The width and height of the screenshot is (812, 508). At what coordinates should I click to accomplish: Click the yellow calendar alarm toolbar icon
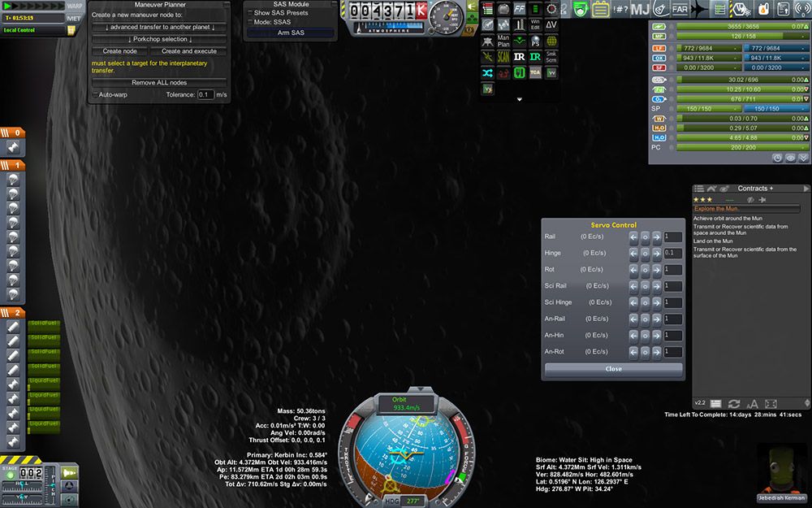[x=601, y=9]
